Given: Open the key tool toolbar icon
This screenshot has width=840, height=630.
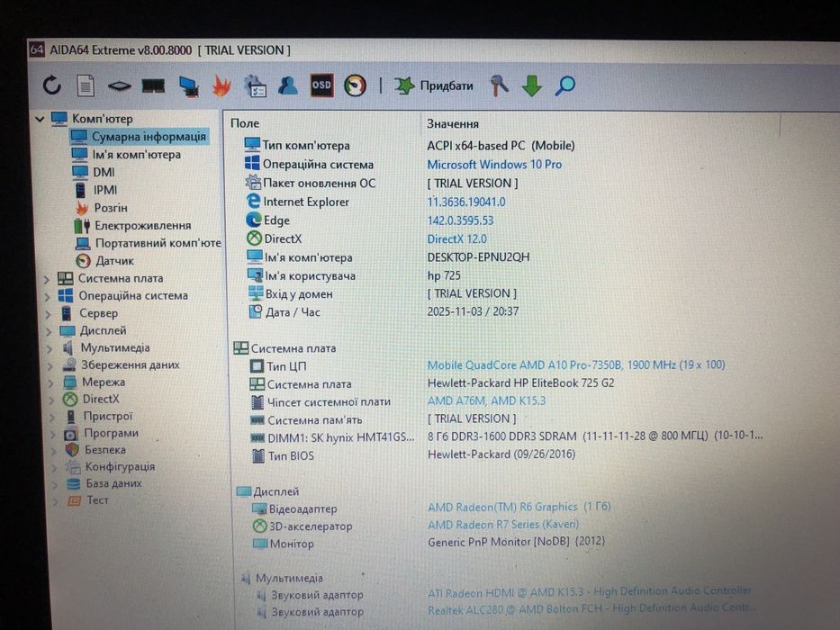Looking at the screenshot, I should click(500, 85).
